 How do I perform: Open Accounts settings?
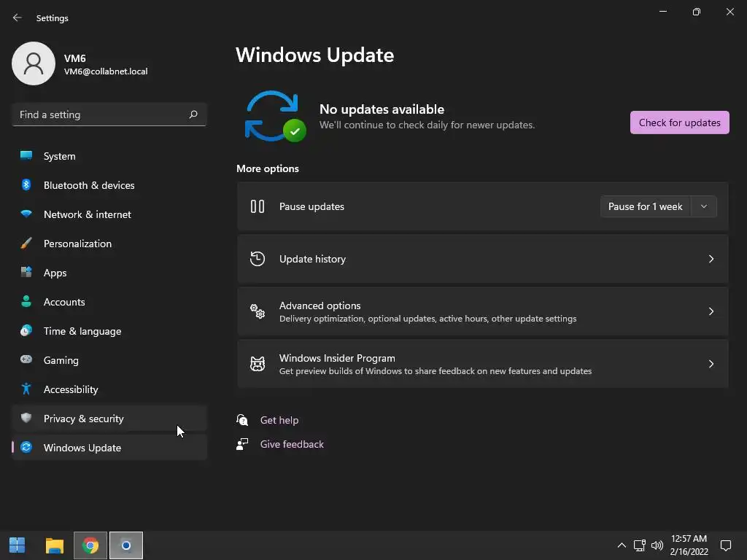[109, 301]
